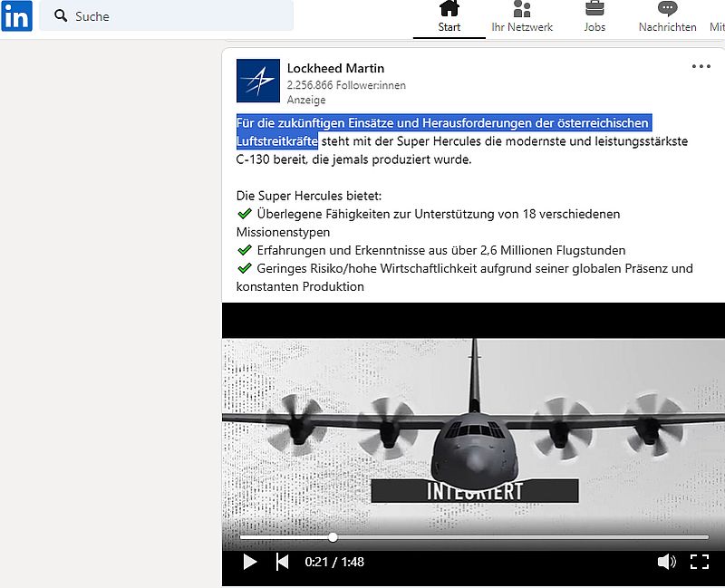
Task: Go to the Start tab
Action: pyautogui.click(x=449, y=17)
